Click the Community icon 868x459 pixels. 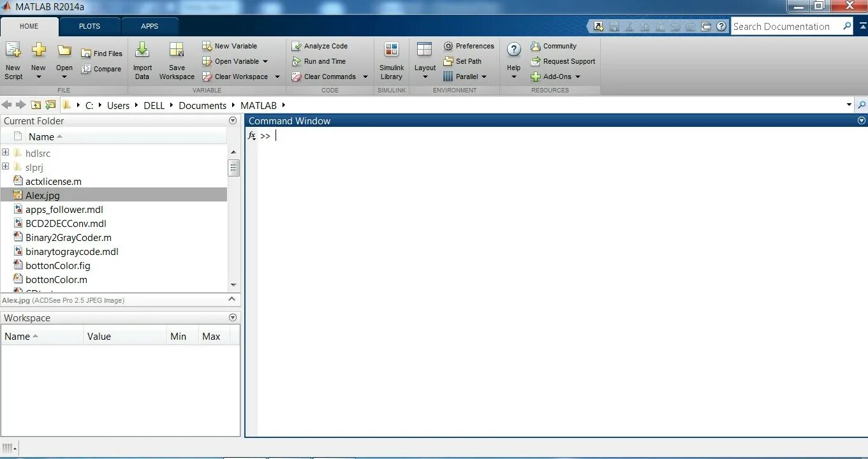click(536, 46)
